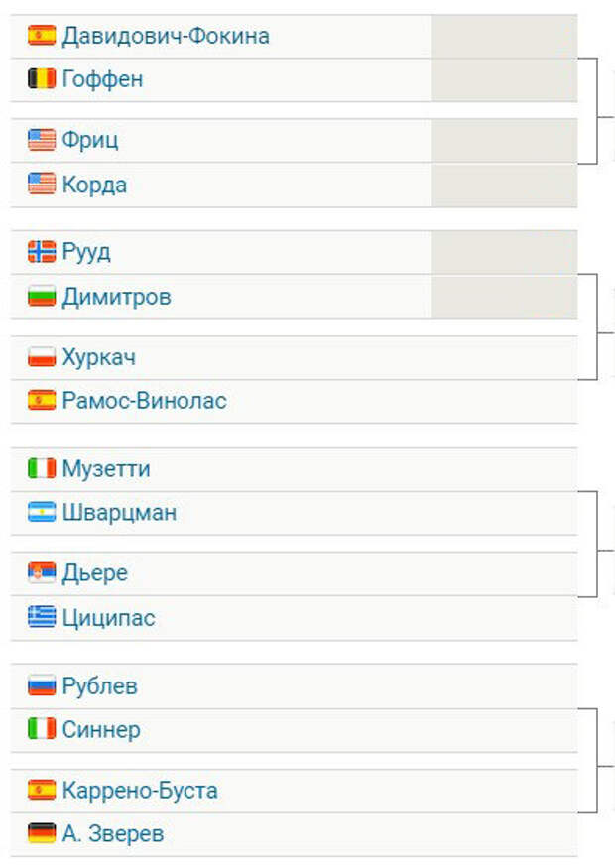Click the empty score cell in Рууд row
The width and height of the screenshot is (615, 868).
504,252
